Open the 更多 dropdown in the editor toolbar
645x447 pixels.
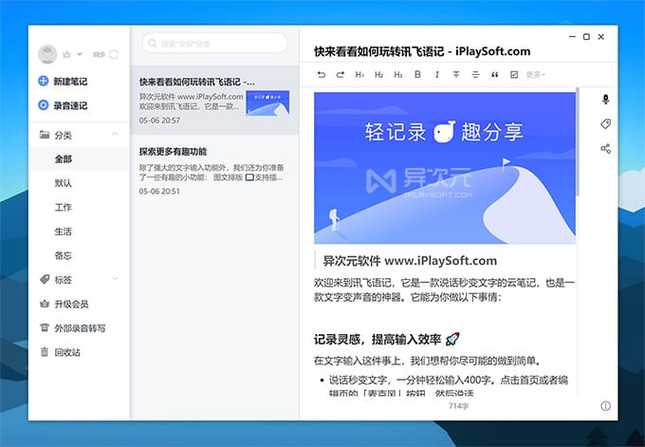pyautogui.click(x=536, y=74)
